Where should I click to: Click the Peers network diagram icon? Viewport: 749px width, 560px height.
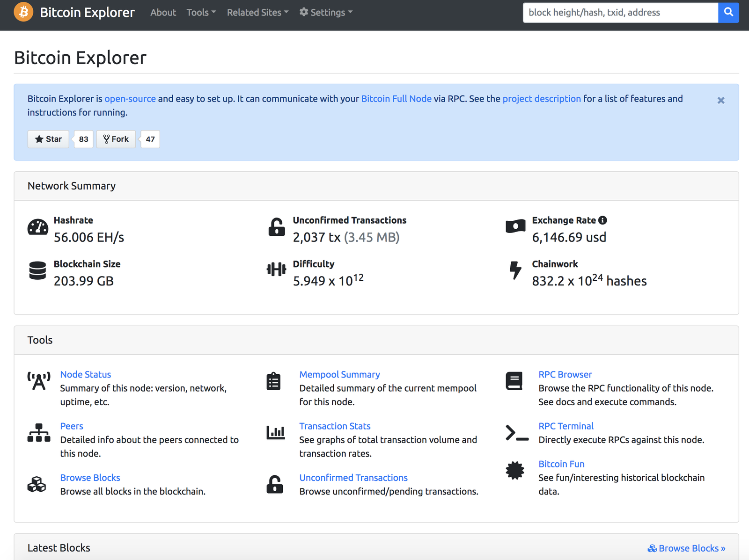39,433
